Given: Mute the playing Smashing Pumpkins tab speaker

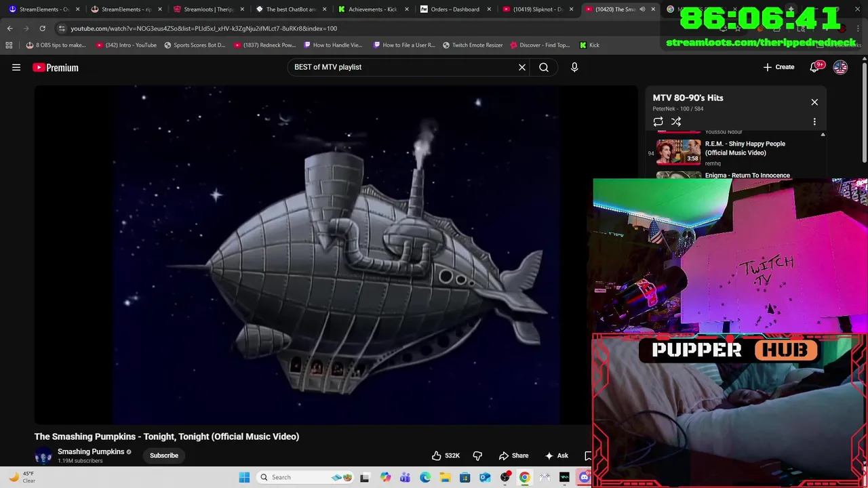Looking at the screenshot, I should 642,9.
